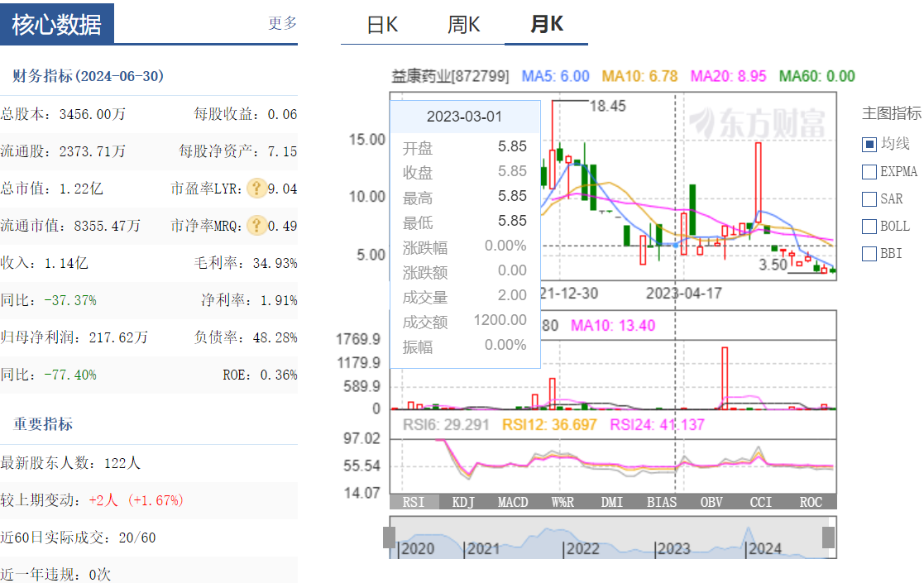Select the CCI indicator tab

point(761,502)
